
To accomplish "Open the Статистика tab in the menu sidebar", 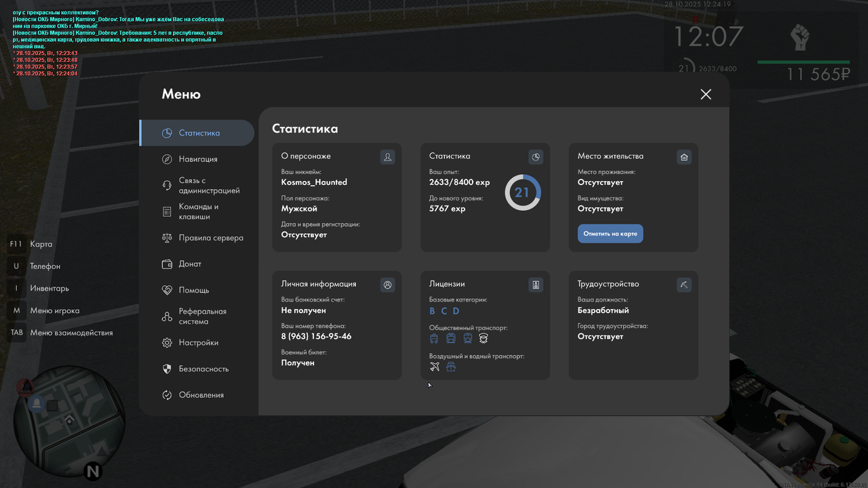I will [x=197, y=133].
